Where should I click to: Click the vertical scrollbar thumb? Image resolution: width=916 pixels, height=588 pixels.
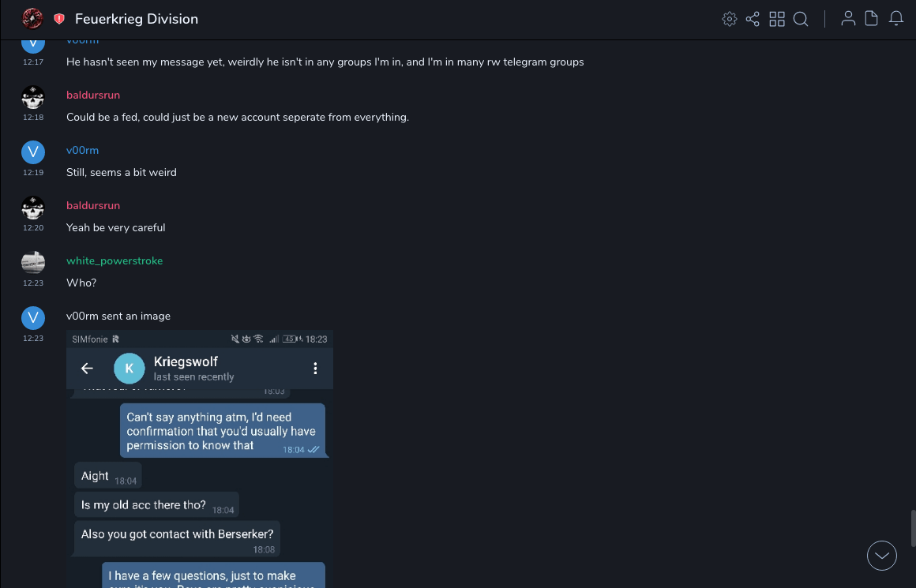912,527
